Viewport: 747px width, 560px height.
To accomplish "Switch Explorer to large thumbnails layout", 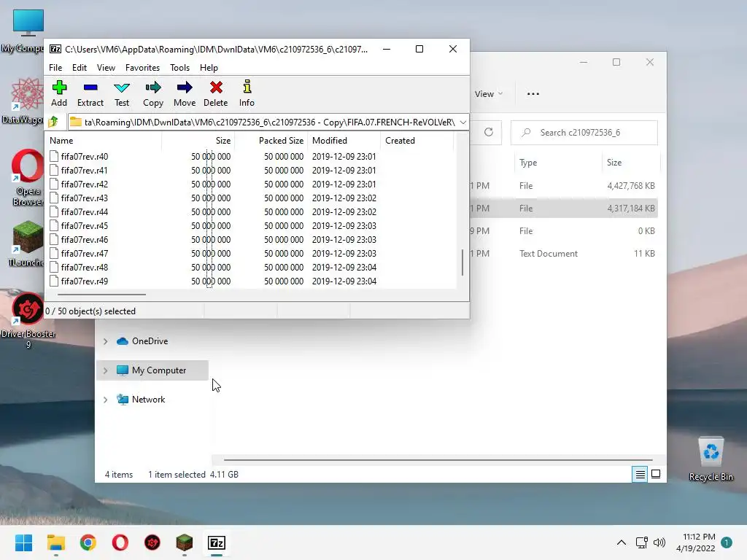I will coord(656,474).
